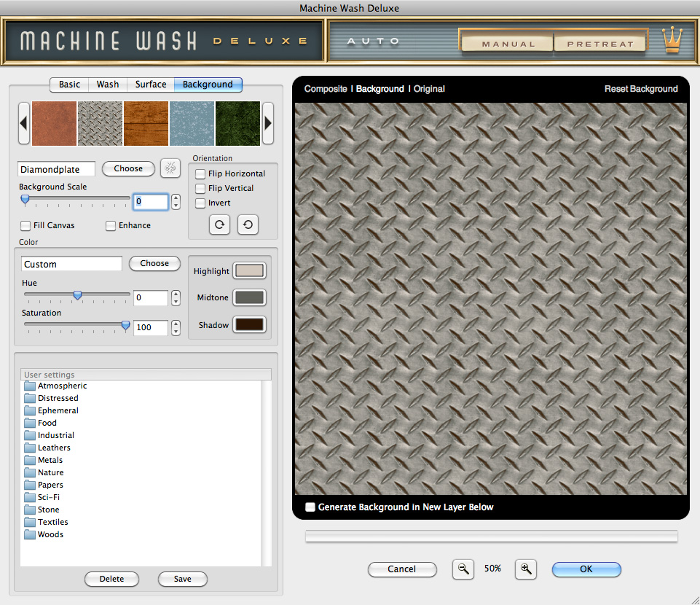Open the Ephemeral folder

(51, 410)
